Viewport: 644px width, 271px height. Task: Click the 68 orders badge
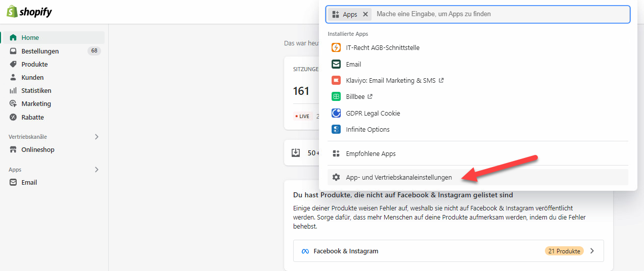coord(94,51)
